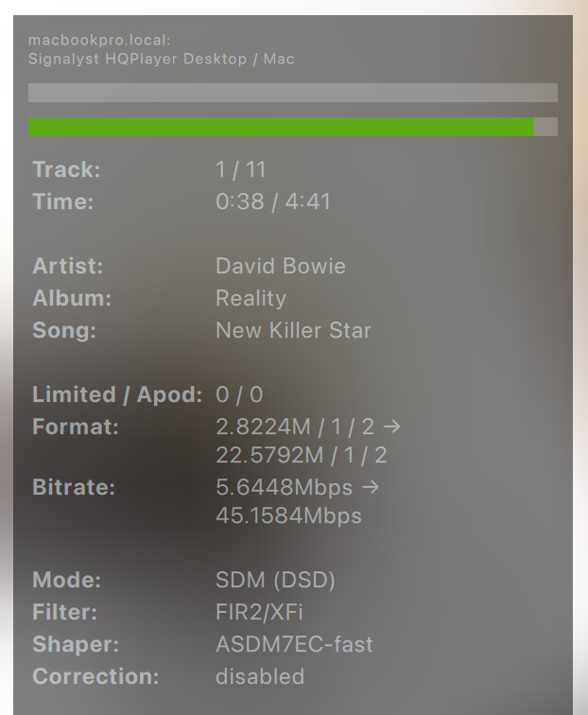The height and width of the screenshot is (715, 588).
Task: Click the ASDM7EC-fast shaper value
Action: click(294, 644)
